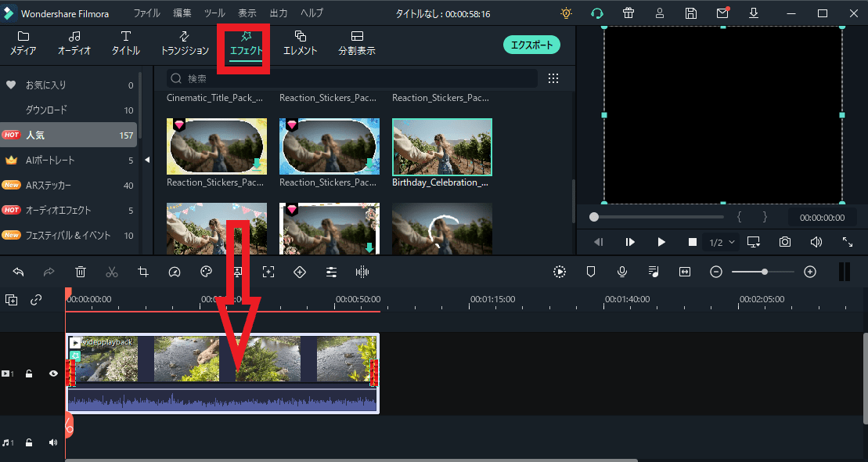Image resolution: width=868 pixels, height=462 pixels.
Task: Click the delete trash icon
Action: (81, 272)
